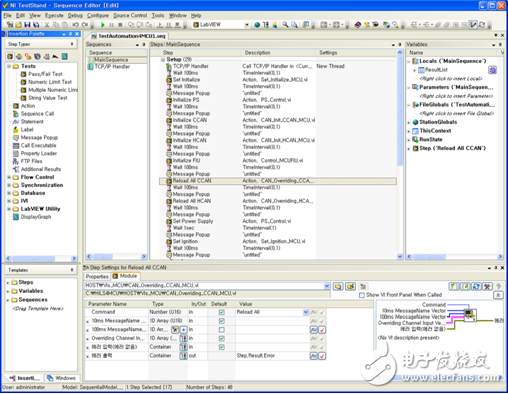The image size is (508, 394).
Task: Toggle Default checkbox for Overriding Channel In
Action: point(222,338)
